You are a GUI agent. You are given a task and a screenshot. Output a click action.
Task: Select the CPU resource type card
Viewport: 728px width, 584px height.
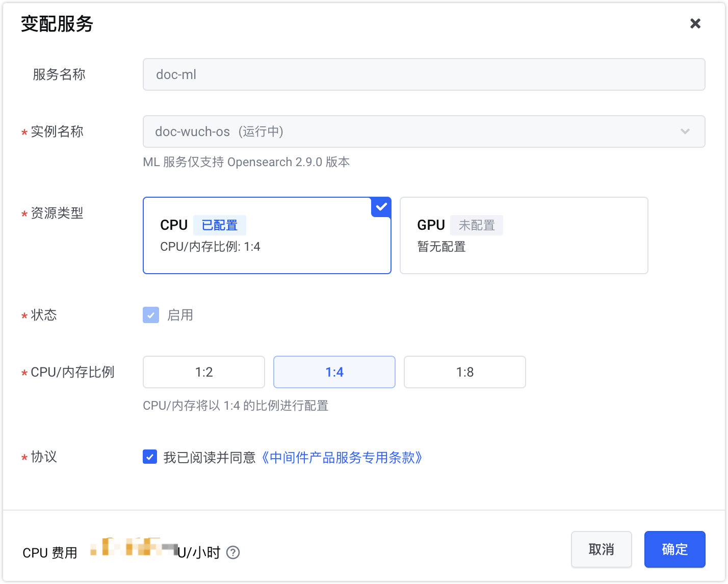point(267,235)
